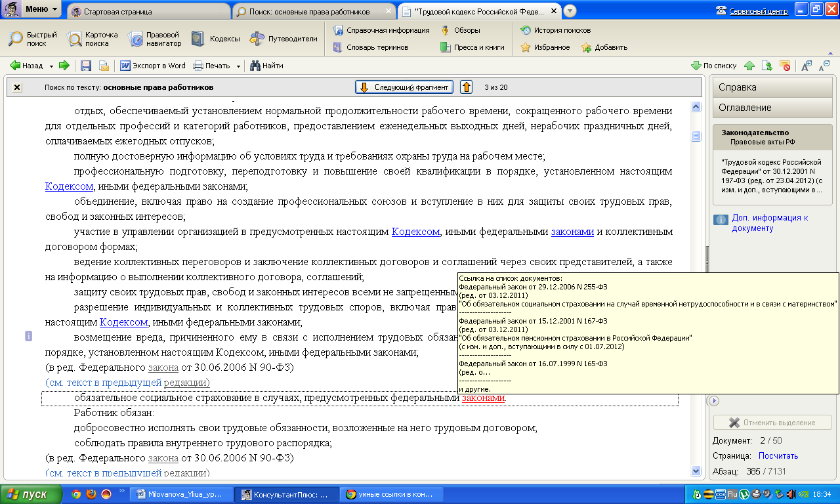Click the document vertical scrollbar thumb
This screenshot has height=504, width=840.
pyautogui.click(x=696, y=136)
